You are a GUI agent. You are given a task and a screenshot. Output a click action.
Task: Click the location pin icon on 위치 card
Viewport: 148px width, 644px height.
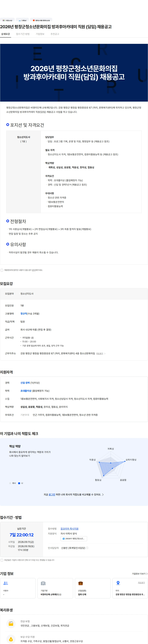(118, 583)
